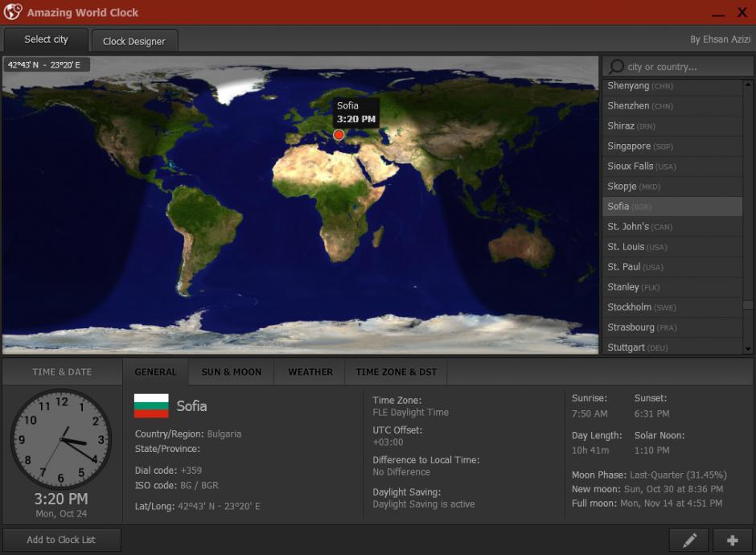Click the plus add icon
Image resolution: width=756 pixels, height=555 pixels.
point(733,540)
